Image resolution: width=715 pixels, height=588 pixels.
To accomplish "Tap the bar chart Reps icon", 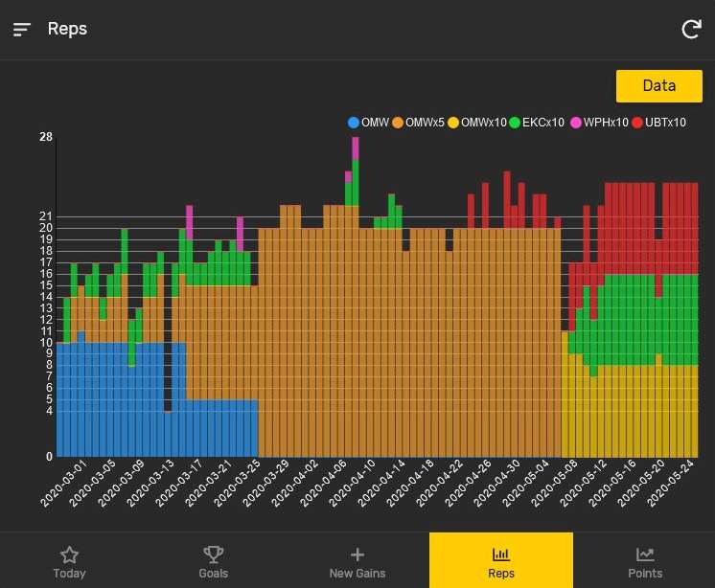I will coord(500,554).
